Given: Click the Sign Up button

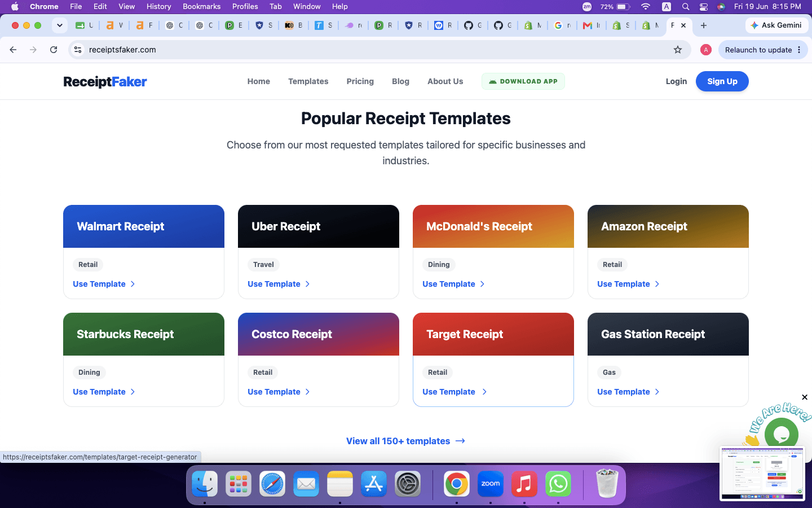Looking at the screenshot, I should (x=722, y=81).
